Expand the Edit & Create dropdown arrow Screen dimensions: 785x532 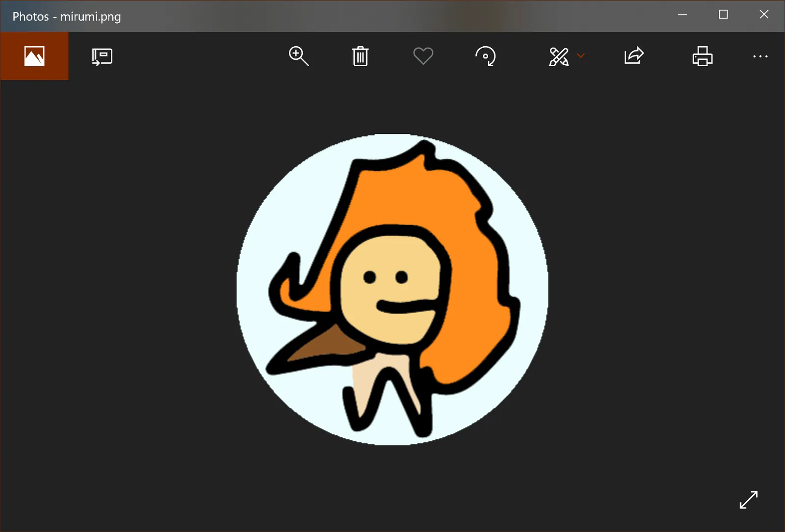coord(581,56)
